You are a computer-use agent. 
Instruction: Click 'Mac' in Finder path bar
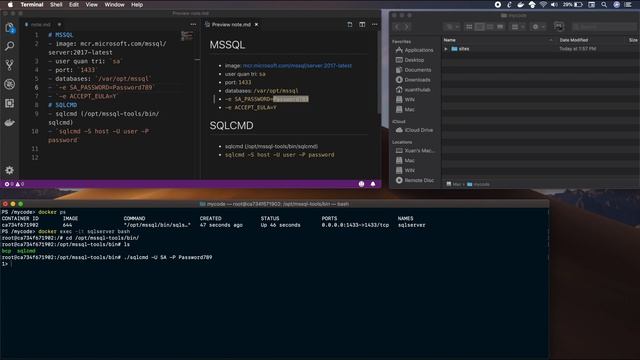(454, 184)
